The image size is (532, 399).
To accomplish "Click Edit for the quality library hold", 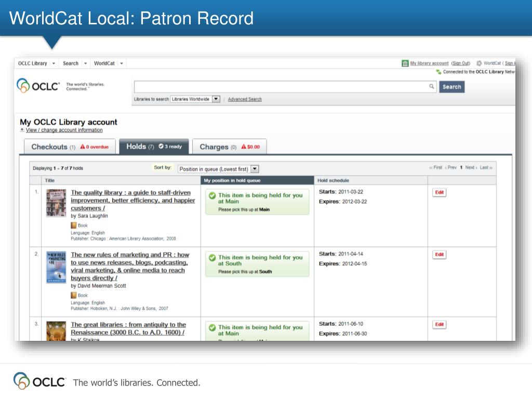I will (x=440, y=192).
